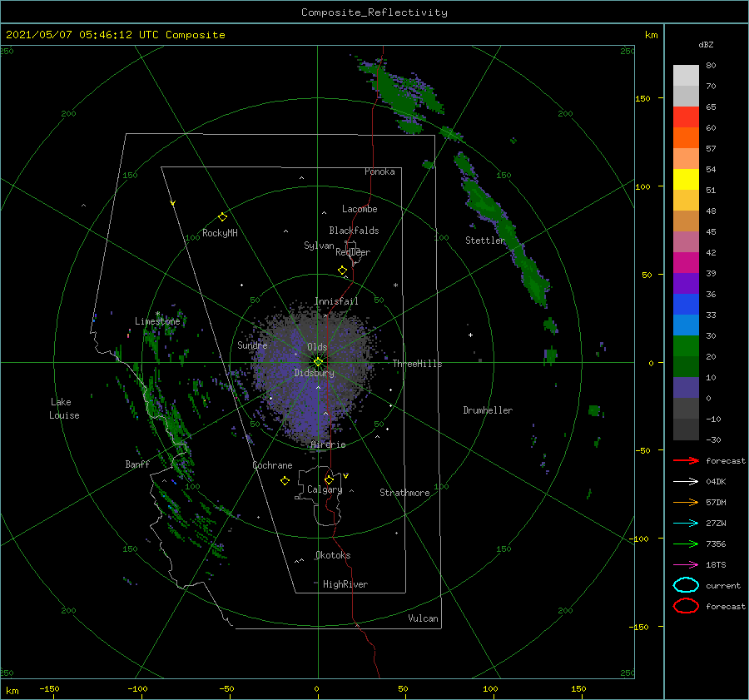Click the Didsbury city label
The width and height of the screenshot is (749, 700).
315,373
